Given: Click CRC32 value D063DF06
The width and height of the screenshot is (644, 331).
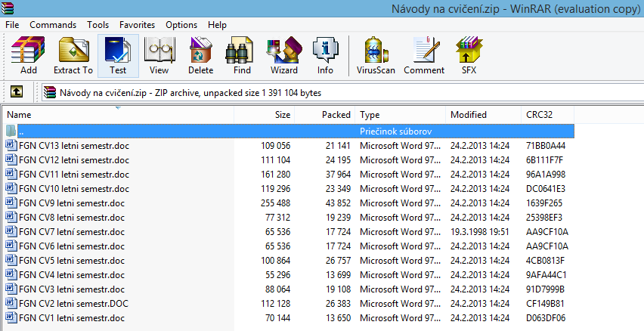Looking at the screenshot, I should coord(546,318).
